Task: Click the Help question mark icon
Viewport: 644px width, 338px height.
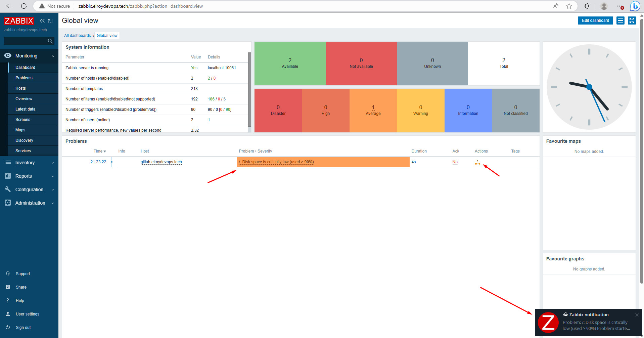Action: (8, 301)
